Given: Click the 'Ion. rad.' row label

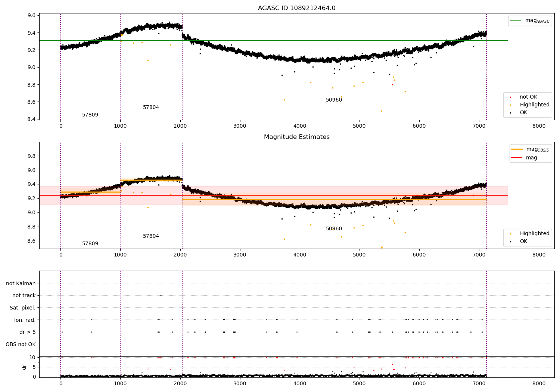Looking at the screenshot, I should (25, 320).
